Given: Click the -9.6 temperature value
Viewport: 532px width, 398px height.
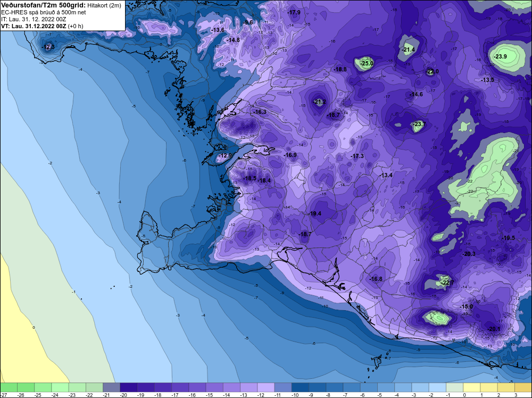Looking at the screenshot, I should coord(248,22).
